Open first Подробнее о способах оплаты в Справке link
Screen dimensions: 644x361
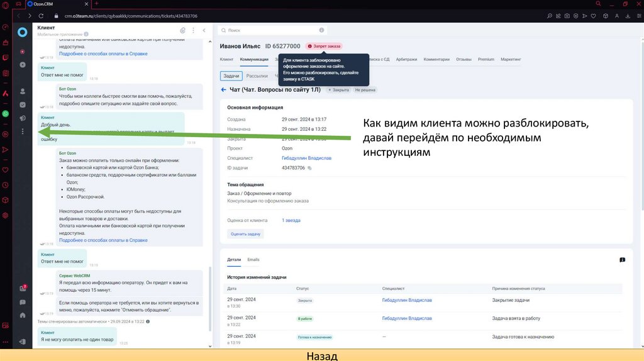(x=103, y=54)
